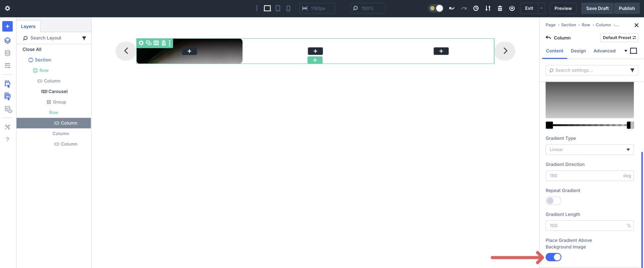Click the blue add module plus button

point(7,27)
